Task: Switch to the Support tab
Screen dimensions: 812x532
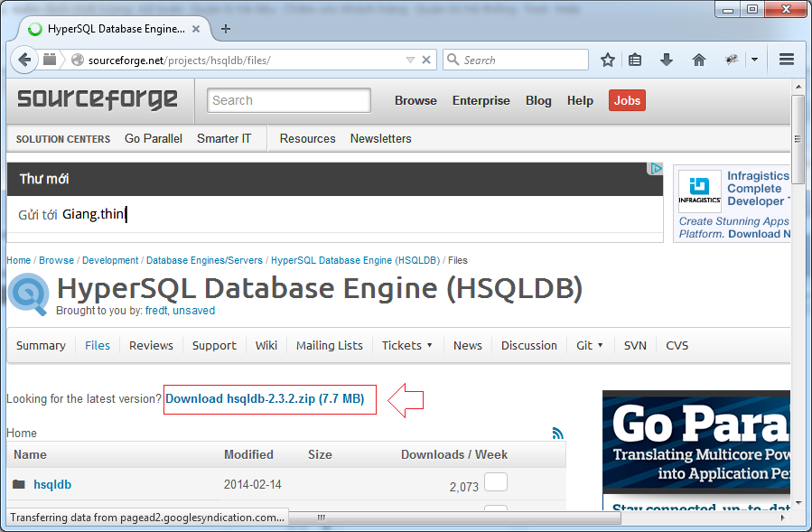Action: point(214,346)
